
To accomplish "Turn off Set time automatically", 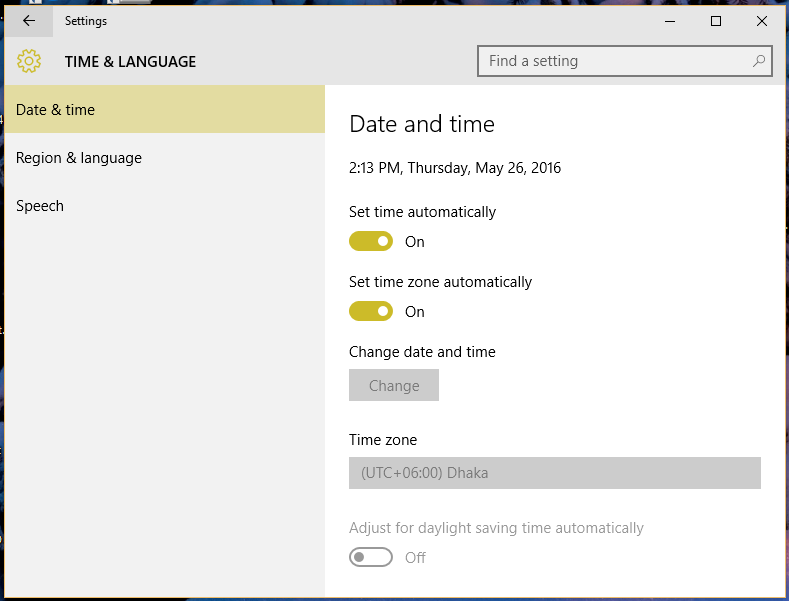I will pos(371,241).
